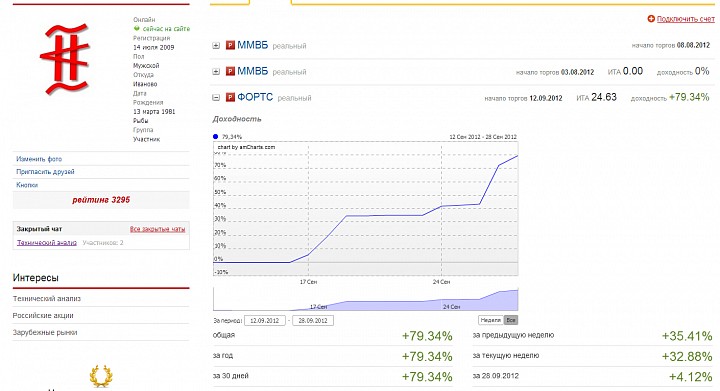This screenshot has height=391, width=720.
Task: Click the ФОРТС доходность +79.34% value
Action: pyautogui.click(x=689, y=97)
